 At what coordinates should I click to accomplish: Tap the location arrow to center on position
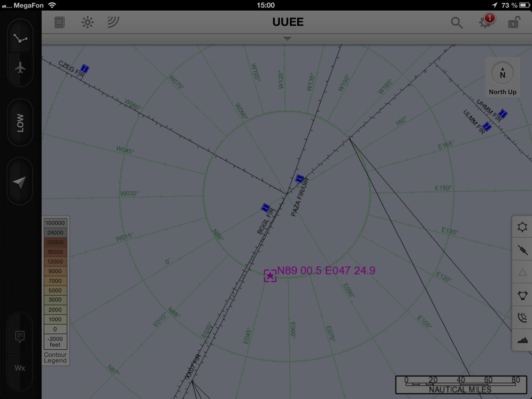point(20,182)
